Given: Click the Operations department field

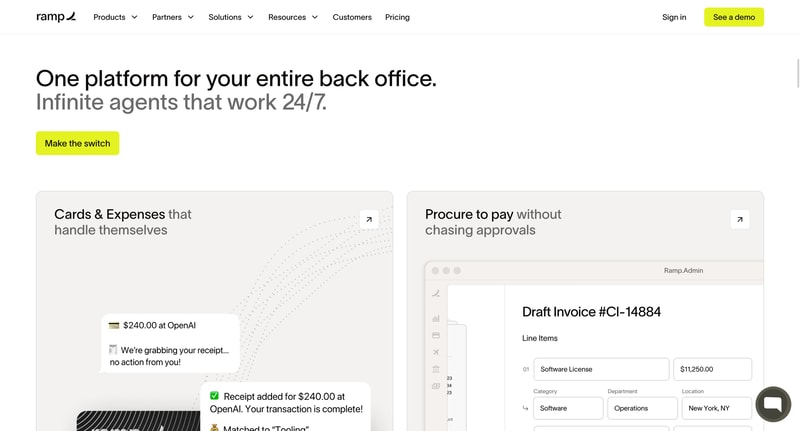Looking at the screenshot, I should (x=642, y=408).
